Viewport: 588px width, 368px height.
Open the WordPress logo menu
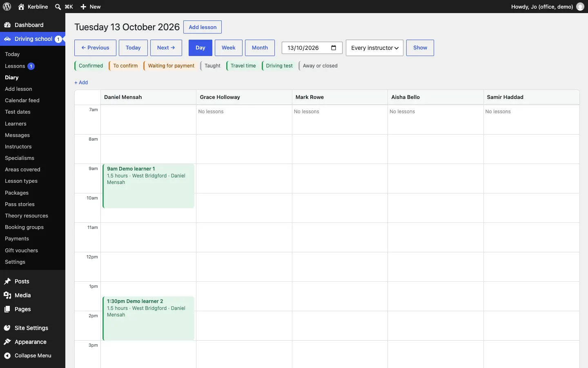7,7
